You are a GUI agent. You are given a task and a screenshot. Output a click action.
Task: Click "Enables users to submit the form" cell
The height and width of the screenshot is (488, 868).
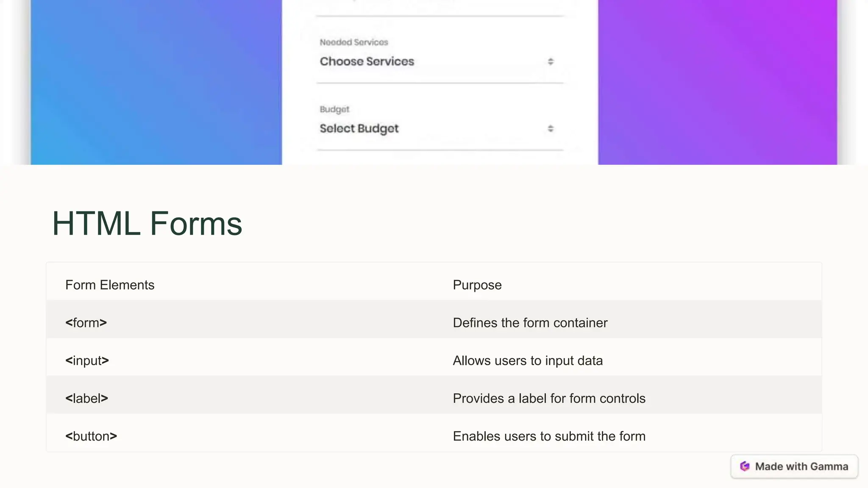click(549, 436)
